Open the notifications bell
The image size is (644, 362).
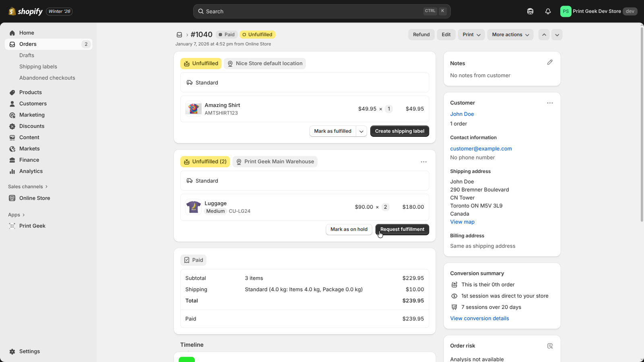click(x=548, y=11)
